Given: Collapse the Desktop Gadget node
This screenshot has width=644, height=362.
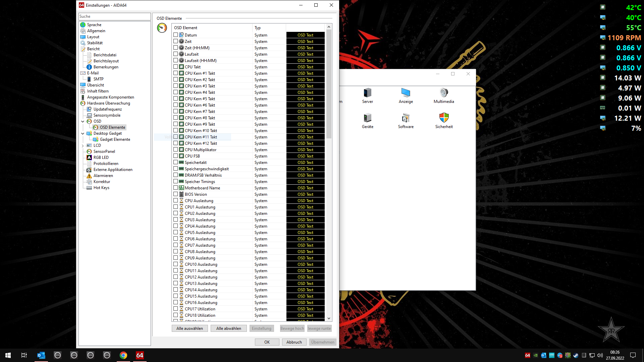Looking at the screenshot, I should point(83,133).
